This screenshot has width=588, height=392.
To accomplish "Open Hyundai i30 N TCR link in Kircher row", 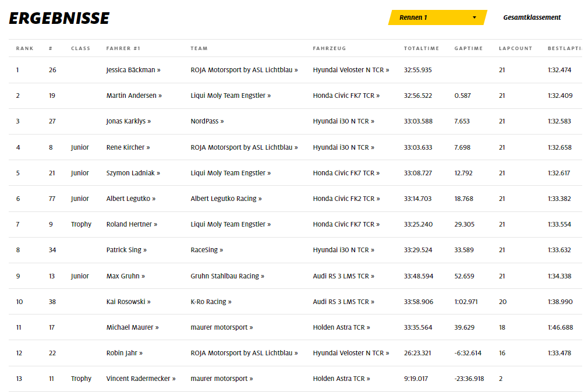I will point(343,147).
